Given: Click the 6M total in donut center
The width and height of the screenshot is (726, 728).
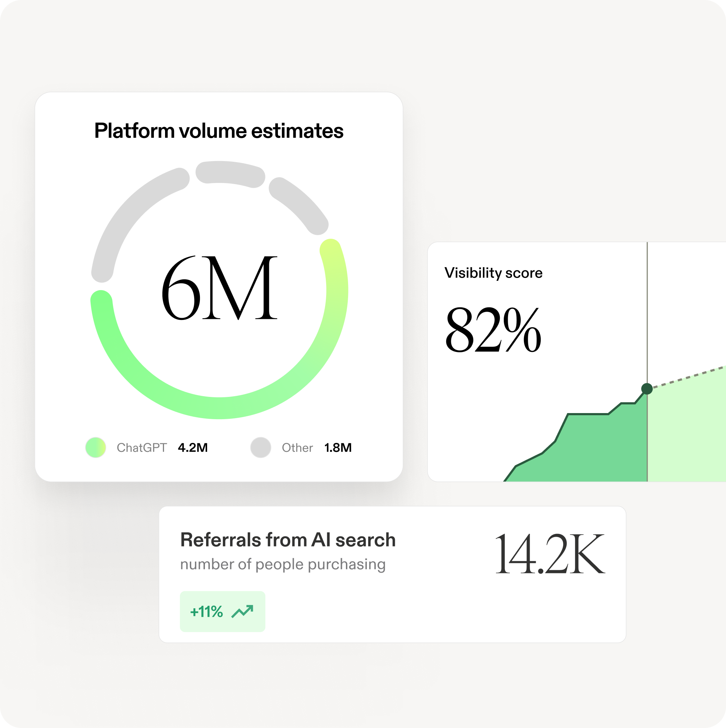Looking at the screenshot, I should tap(219, 288).
